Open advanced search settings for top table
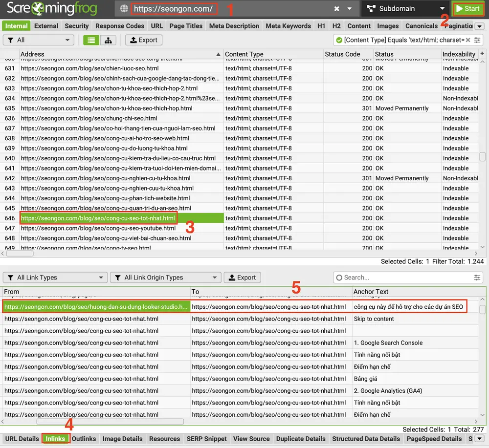The height and width of the screenshot is (448, 489). 477,40
